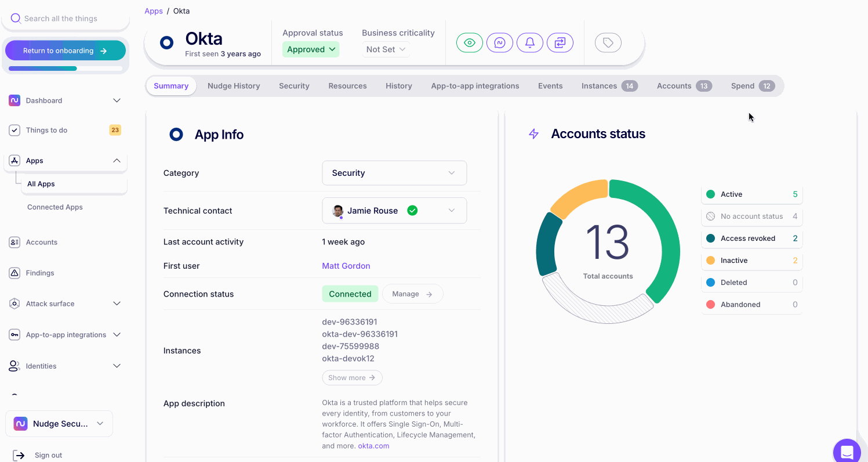
Task: Click the Search all the things field
Action: [x=70, y=19]
